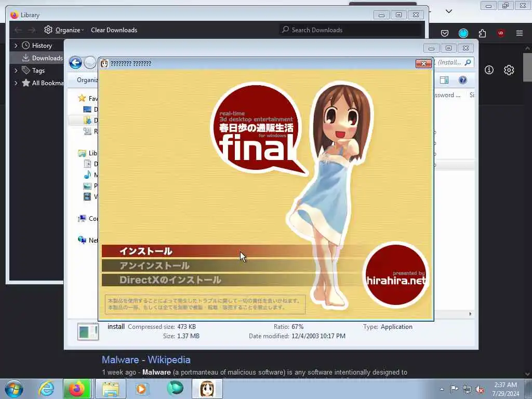Open Explorer help question mark icon
This screenshot has width=532, height=399.
click(462, 80)
